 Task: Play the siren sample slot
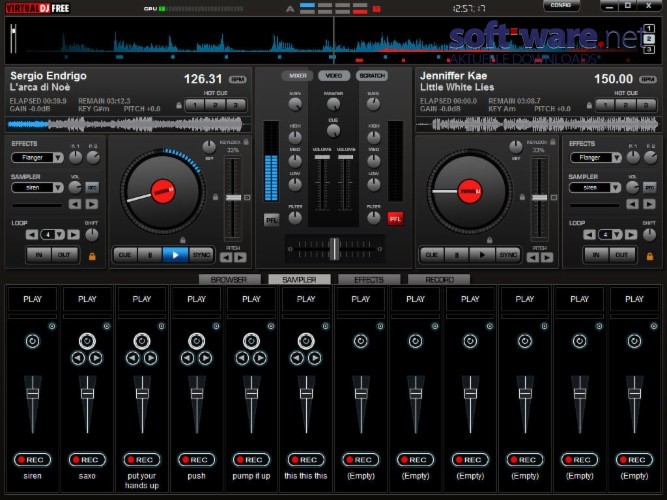32,299
